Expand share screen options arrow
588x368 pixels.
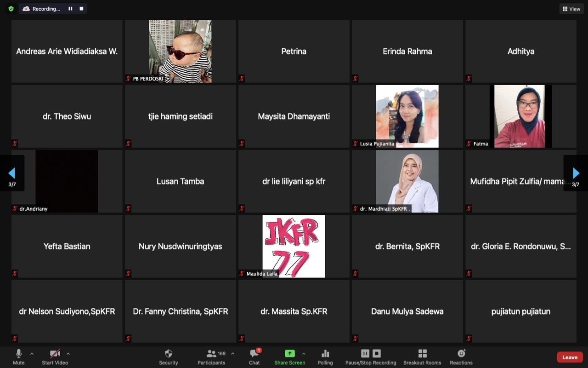(x=304, y=354)
